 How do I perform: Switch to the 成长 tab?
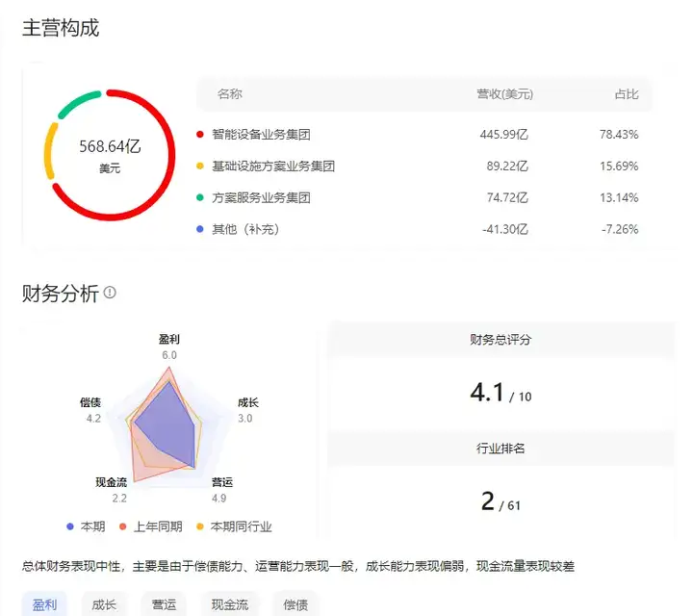pos(104,604)
